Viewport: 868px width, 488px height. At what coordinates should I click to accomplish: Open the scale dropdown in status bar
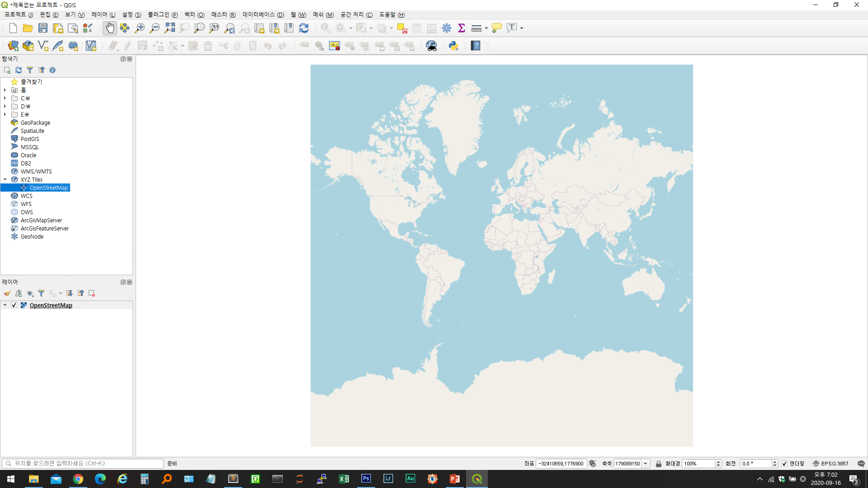point(646,464)
